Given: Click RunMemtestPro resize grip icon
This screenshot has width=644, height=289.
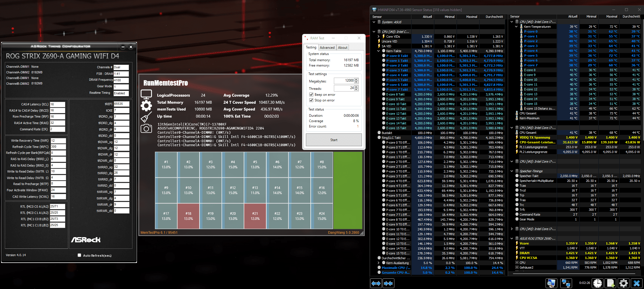Looking at the screenshot, I should [x=362, y=233].
